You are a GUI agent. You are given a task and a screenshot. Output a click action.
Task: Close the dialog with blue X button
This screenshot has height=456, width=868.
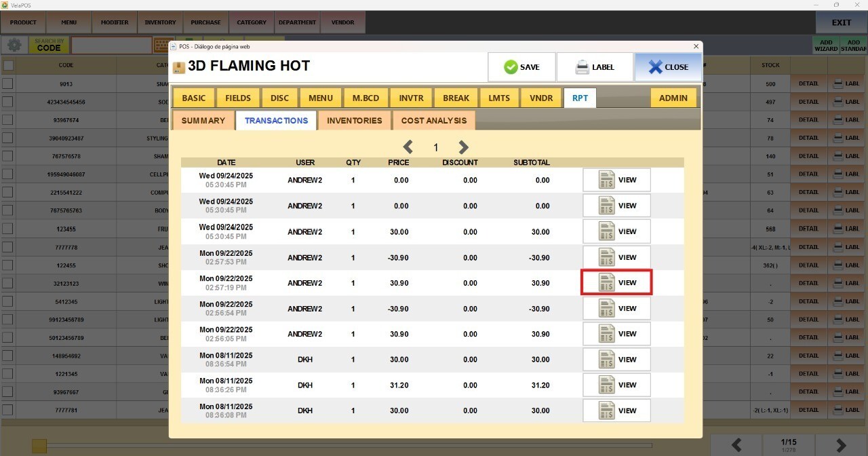tap(668, 67)
